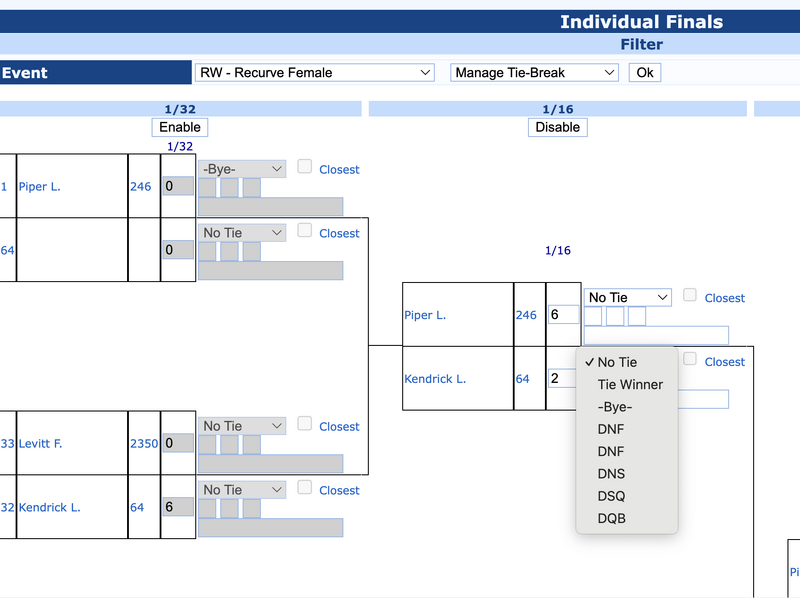
Task: Tick the Closest checkbox for Piper L. in 1/32
Action: point(305,166)
